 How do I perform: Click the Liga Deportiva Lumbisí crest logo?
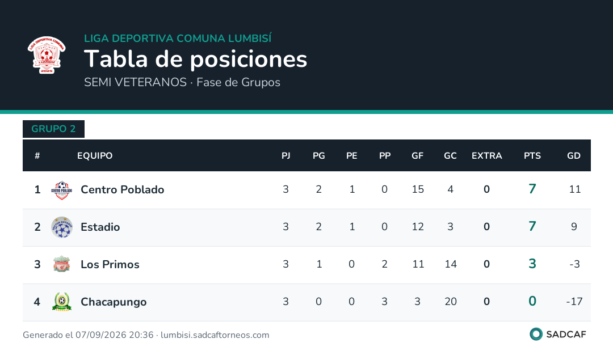(x=47, y=54)
